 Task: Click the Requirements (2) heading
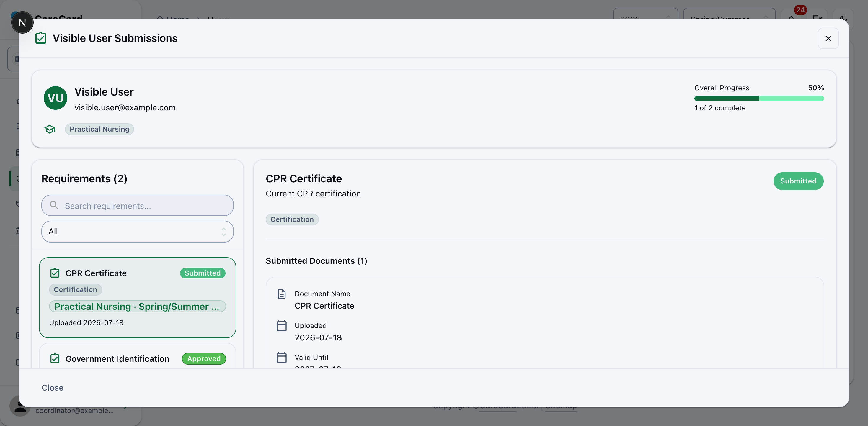coord(84,178)
